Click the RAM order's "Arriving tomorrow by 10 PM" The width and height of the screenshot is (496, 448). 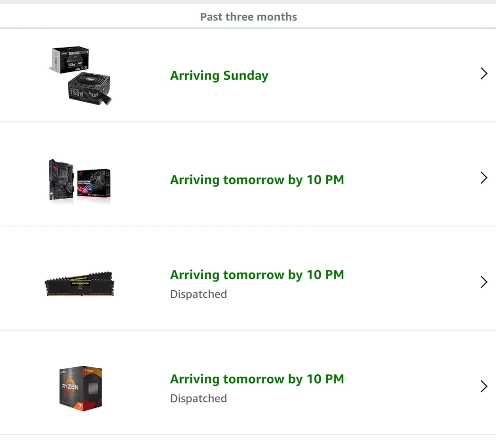coord(256,275)
